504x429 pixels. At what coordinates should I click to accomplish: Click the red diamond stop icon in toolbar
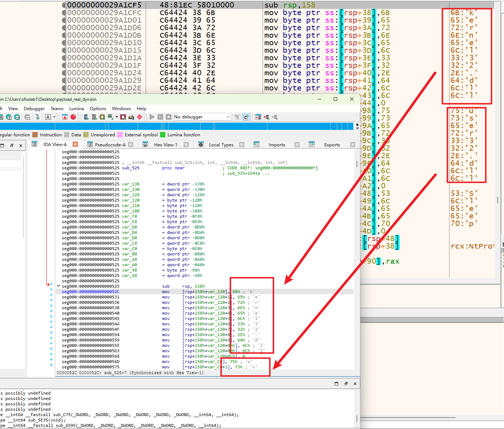click(x=140, y=117)
